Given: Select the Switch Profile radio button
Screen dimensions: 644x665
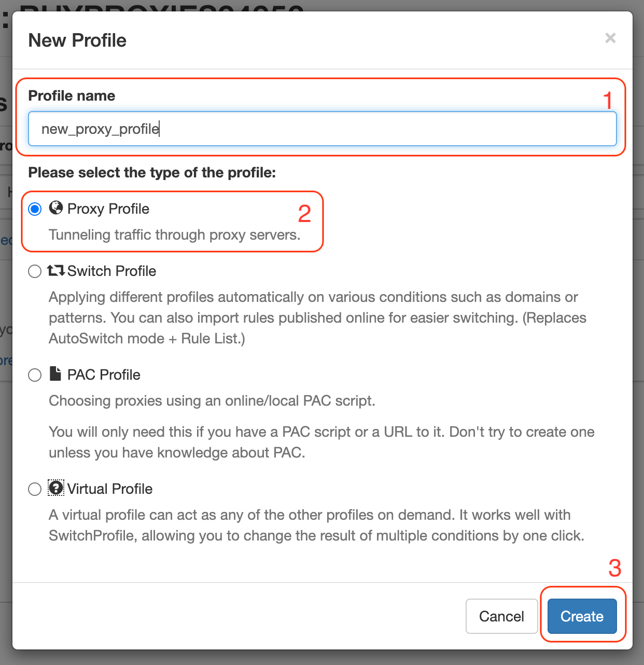Looking at the screenshot, I should pos(34,271).
